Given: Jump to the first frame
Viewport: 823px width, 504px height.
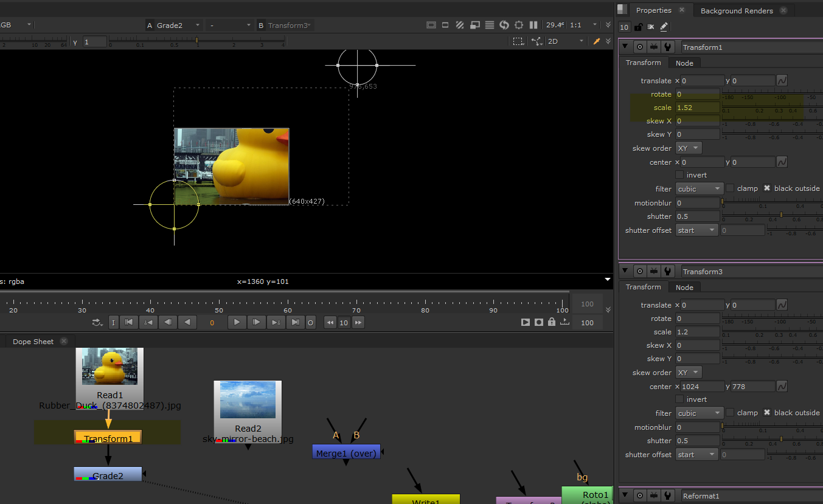Looking at the screenshot, I should click(x=129, y=322).
